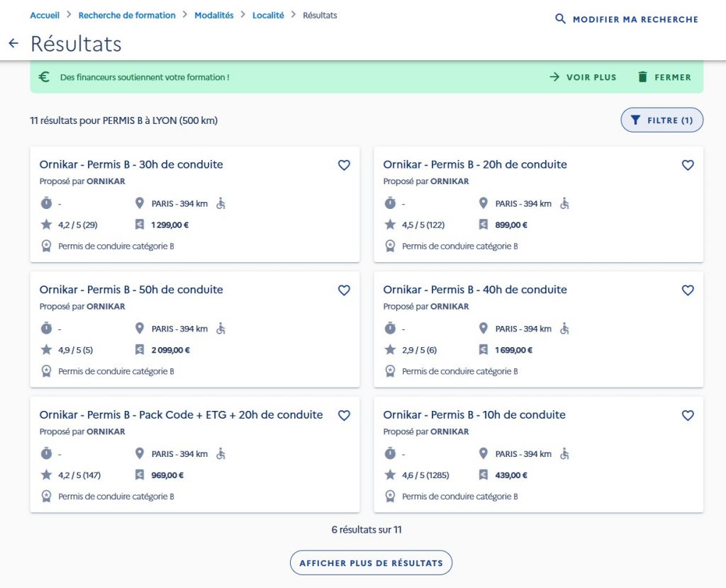Click the certification badge on Pack Code card
726x588 pixels.
click(46, 497)
